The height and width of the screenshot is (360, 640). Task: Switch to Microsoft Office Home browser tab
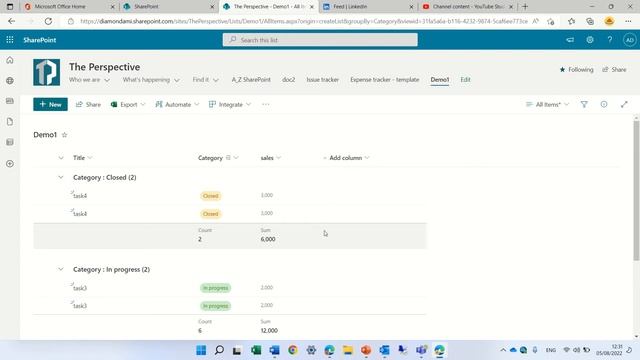[x=69, y=7]
